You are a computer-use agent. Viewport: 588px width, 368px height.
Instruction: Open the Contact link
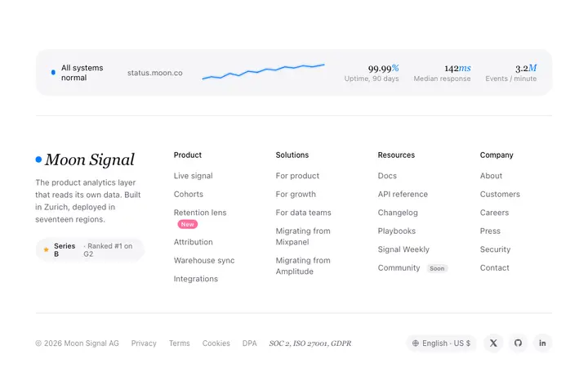point(495,267)
